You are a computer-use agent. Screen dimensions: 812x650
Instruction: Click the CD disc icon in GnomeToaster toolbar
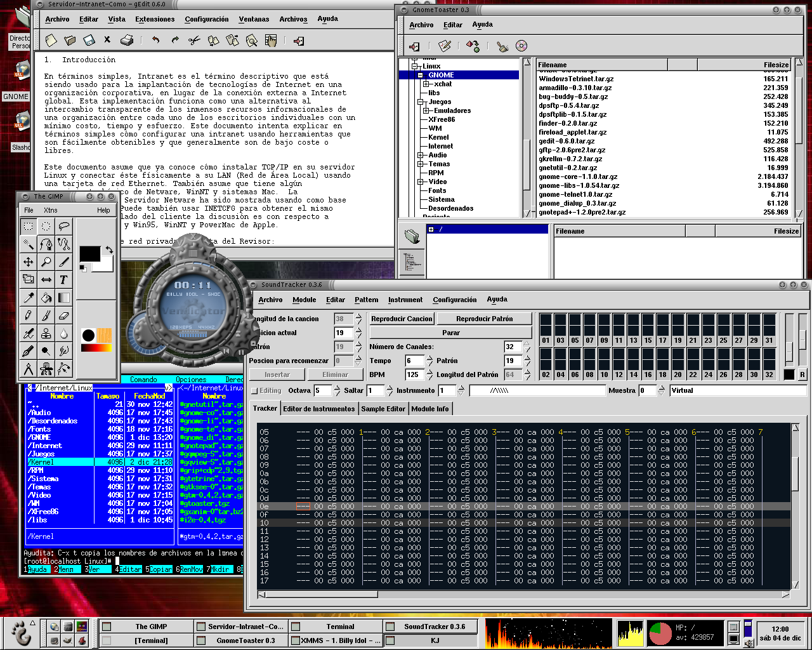[521, 46]
